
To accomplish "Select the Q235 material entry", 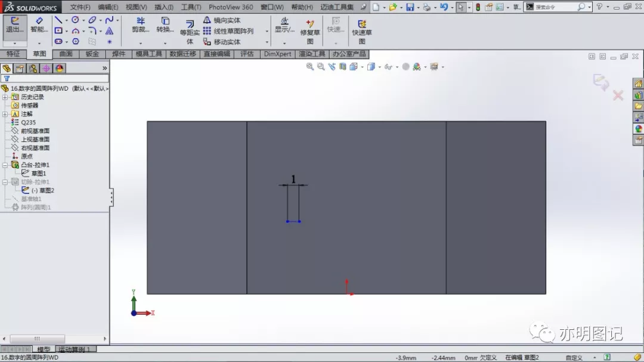I will 28,122.
